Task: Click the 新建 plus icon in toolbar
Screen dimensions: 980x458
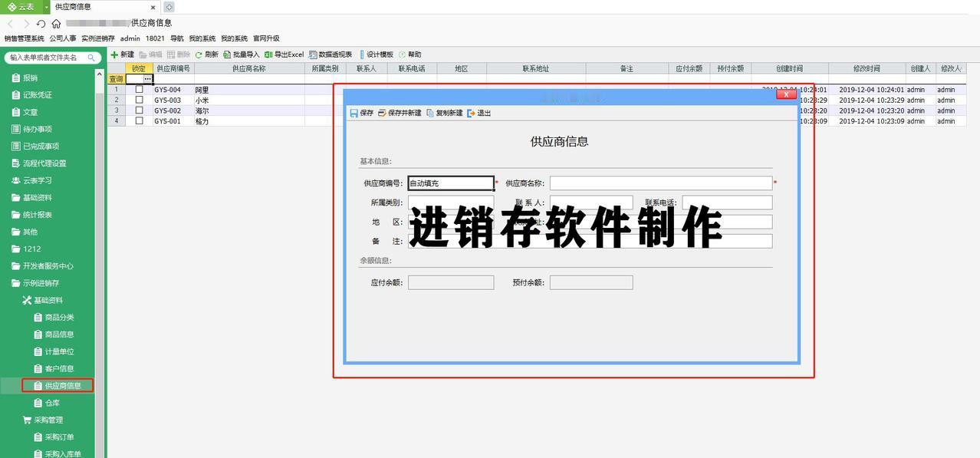Action: click(114, 54)
